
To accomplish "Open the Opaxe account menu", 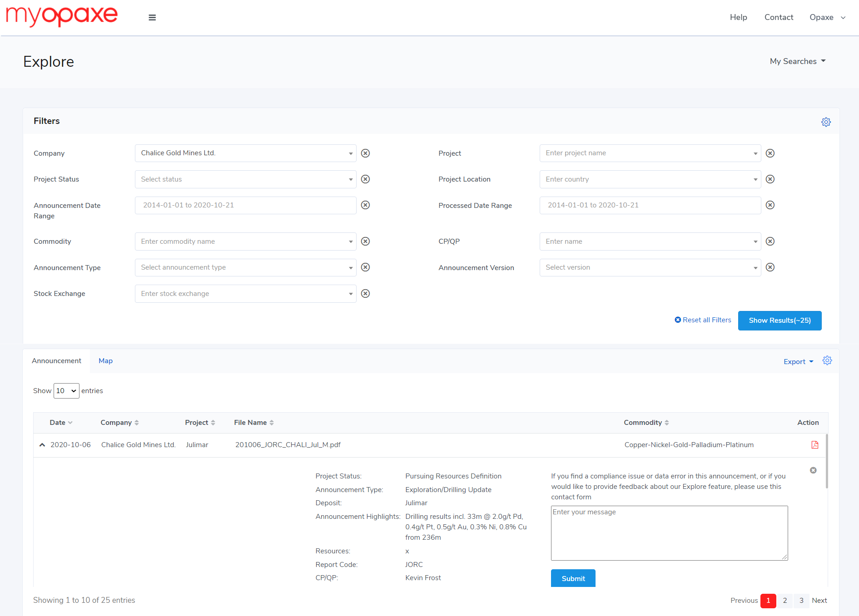I will 827,17.
